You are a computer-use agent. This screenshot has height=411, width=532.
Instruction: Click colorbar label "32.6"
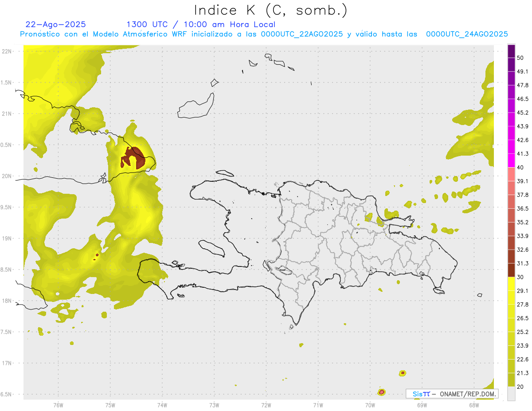point(523,250)
